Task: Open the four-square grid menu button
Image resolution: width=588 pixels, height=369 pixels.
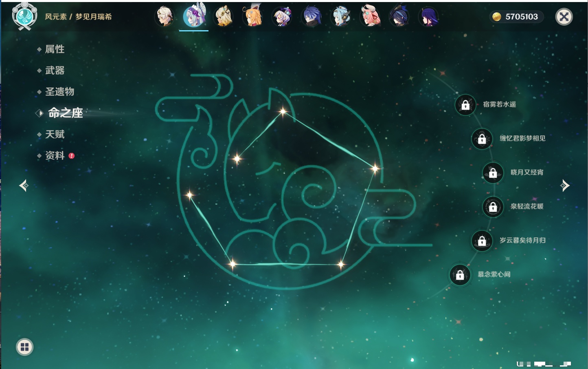Action: point(25,347)
